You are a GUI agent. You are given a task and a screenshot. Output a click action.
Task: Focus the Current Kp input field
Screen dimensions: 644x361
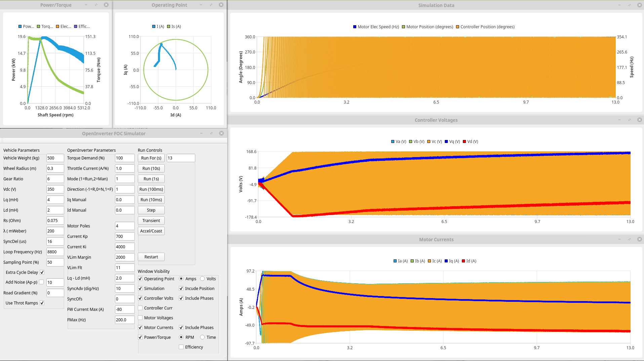click(x=124, y=236)
